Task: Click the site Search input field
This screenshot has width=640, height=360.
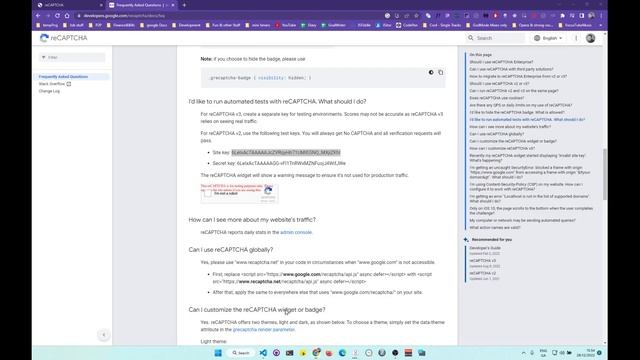Action: [496, 38]
